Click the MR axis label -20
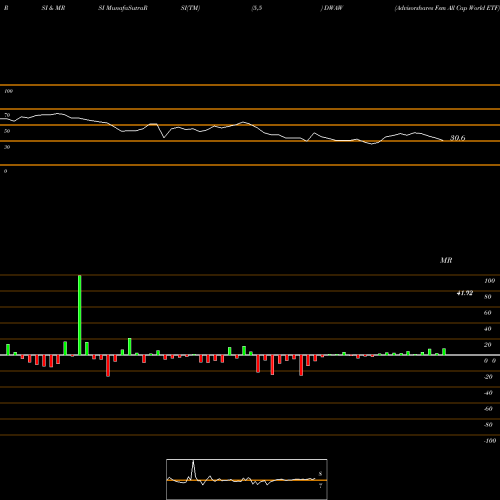This screenshot has width=500, height=500. point(488,377)
